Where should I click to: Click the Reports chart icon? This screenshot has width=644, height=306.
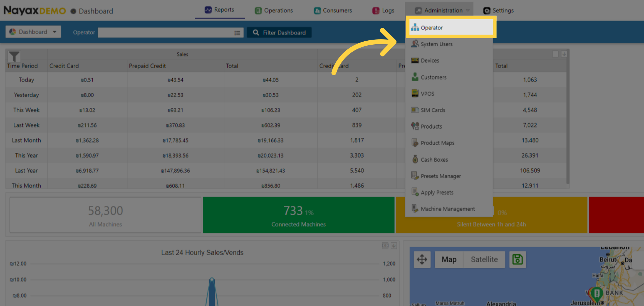(x=208, y=10)
